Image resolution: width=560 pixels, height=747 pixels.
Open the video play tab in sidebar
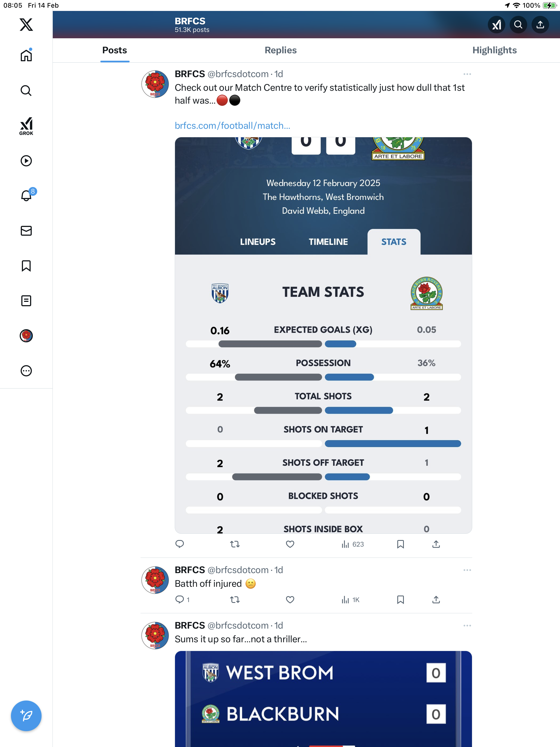click(26, 161)
